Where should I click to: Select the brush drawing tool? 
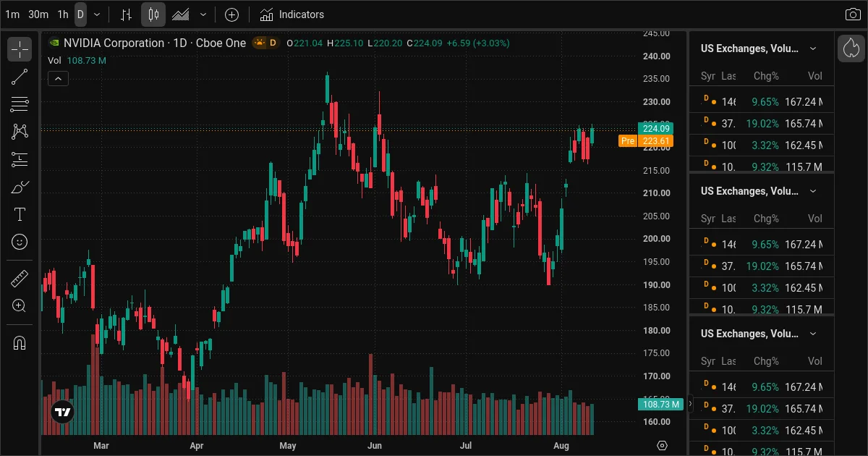pos(20,187)
